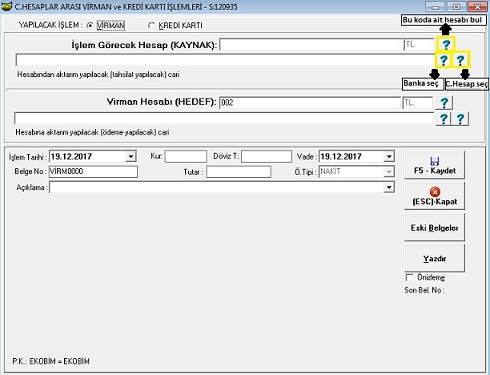This screenshot has width=490, height=375.
Task: Maximize the Virman window
Action: pos(456,7)
